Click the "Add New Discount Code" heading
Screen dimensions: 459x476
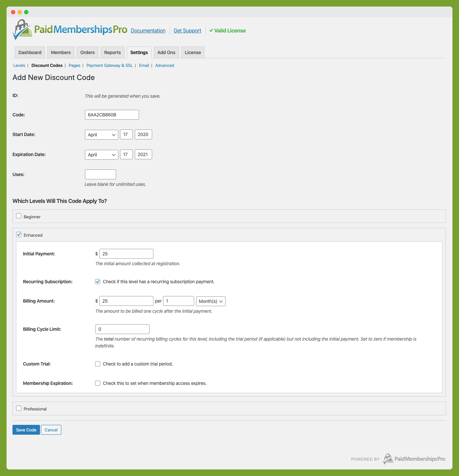(x=53, y=78)
